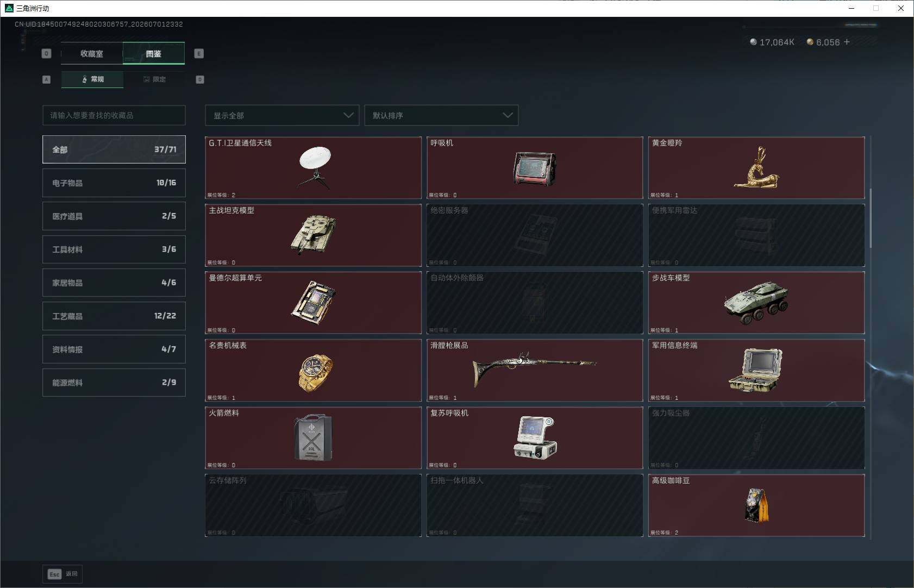The height and width of the screenshot is (588, 914).
Task: Click the 步战车模型 vehicle icon
Action: (x=756, y=302)
